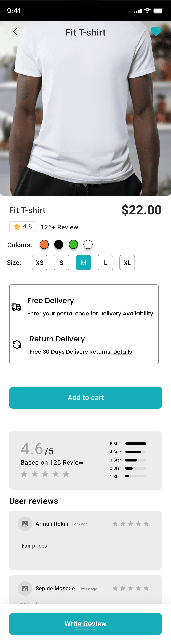171x644 pixels.
Task: Pick the green colour swatch
Action: click(x=73, y=244)
